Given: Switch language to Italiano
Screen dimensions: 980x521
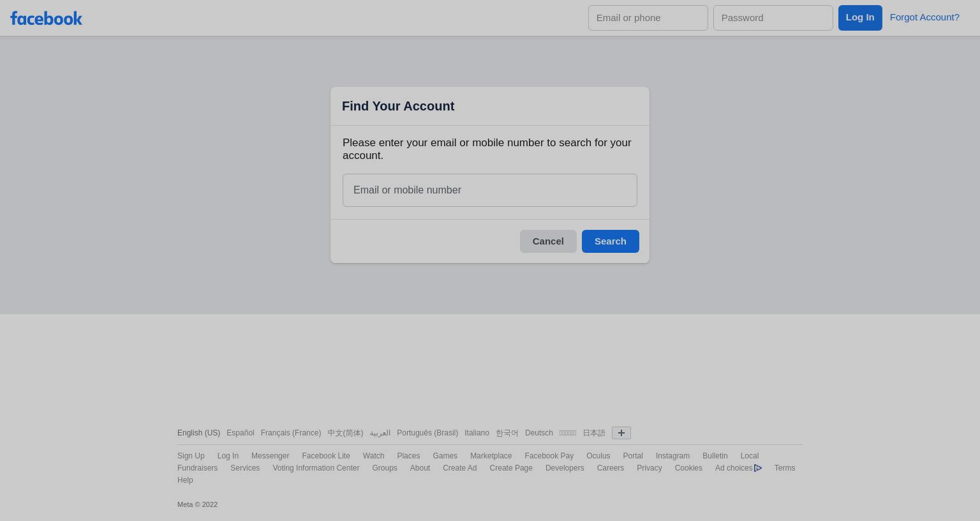Looking at the screenshot, I should click(x=477, y=433).
